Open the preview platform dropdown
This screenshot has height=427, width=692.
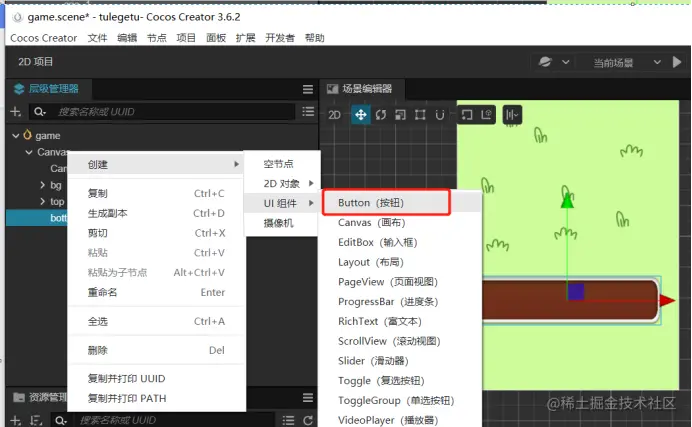(553, 62)
